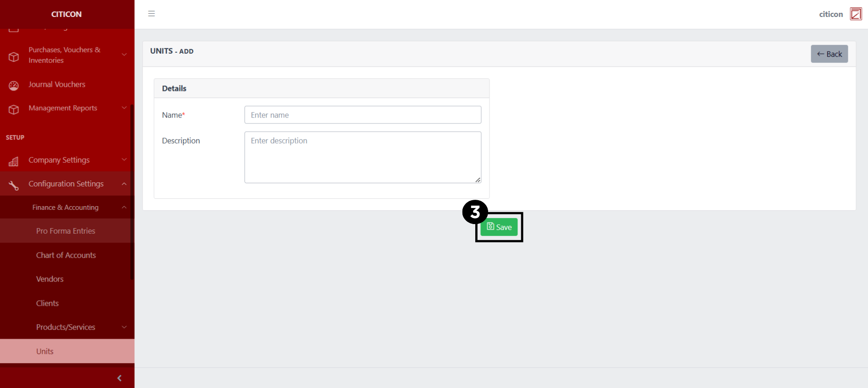Click the Journal Vouchers gauge icon
868x388 pixels.
tap(14, 85)
